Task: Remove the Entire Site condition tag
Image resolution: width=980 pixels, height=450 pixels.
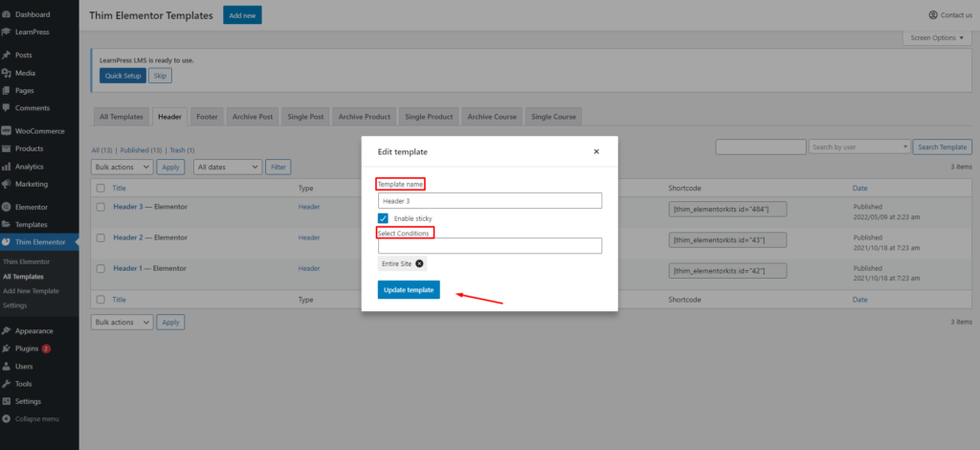Action: tap(419, 263)
